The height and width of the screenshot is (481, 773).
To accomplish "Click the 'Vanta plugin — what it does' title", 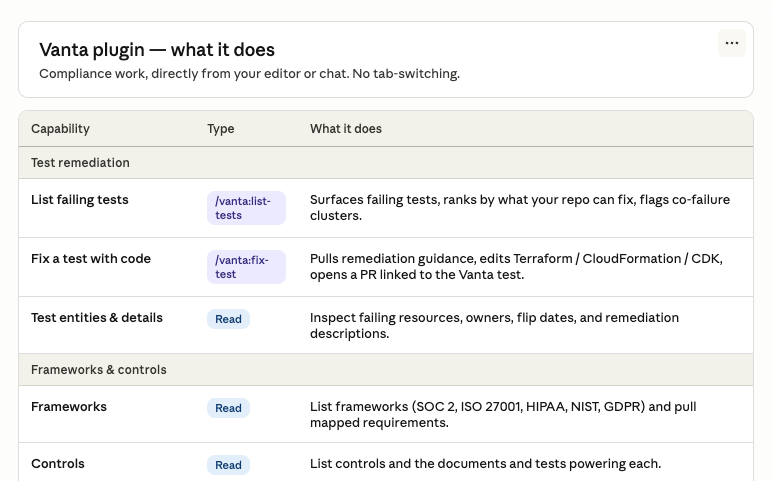I will click(157, 50).
